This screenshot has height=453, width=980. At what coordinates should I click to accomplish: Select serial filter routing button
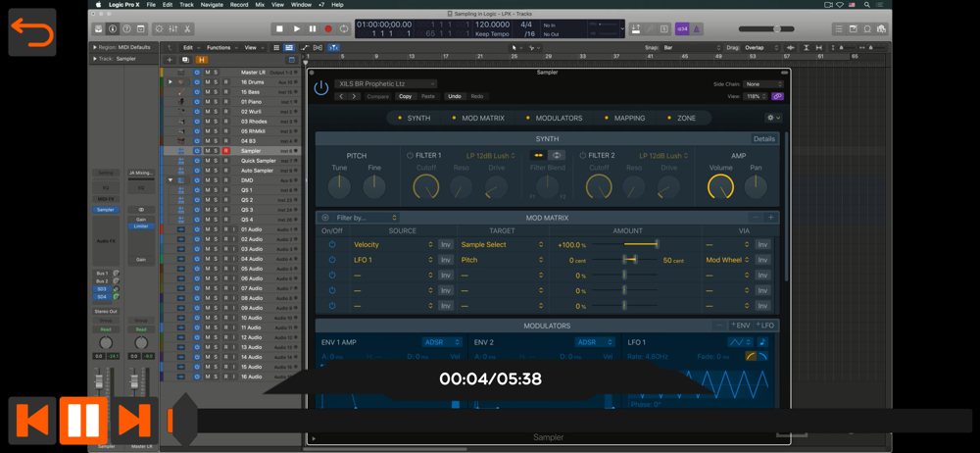point(538,155)
